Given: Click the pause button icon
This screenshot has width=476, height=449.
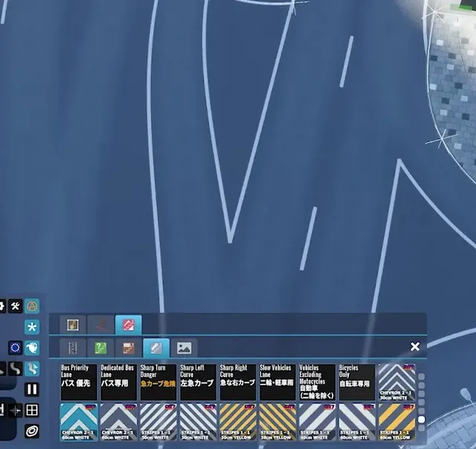Looking at the screenshot, I should coord(32,389).
